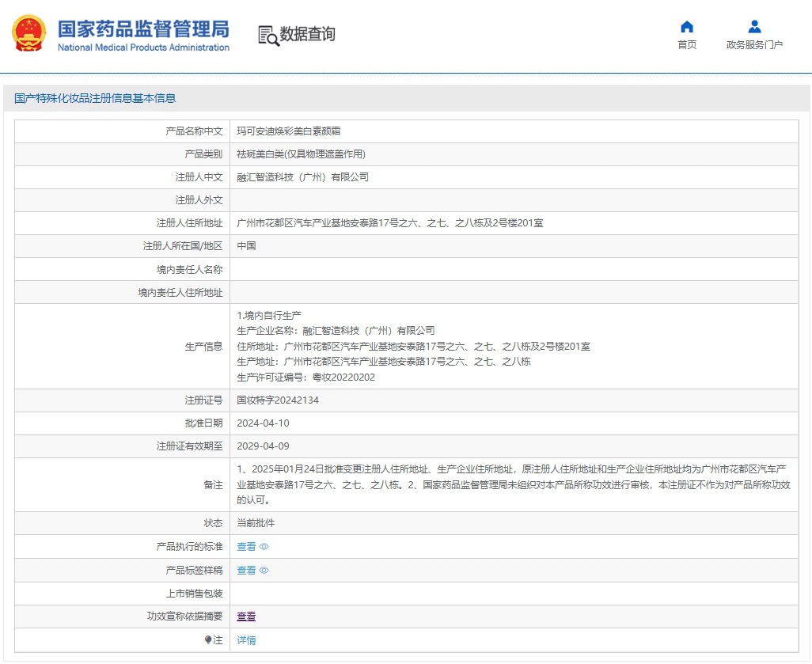Click 查看 link for 产品标签样稿
812x664 pixels.
(246, 571)
